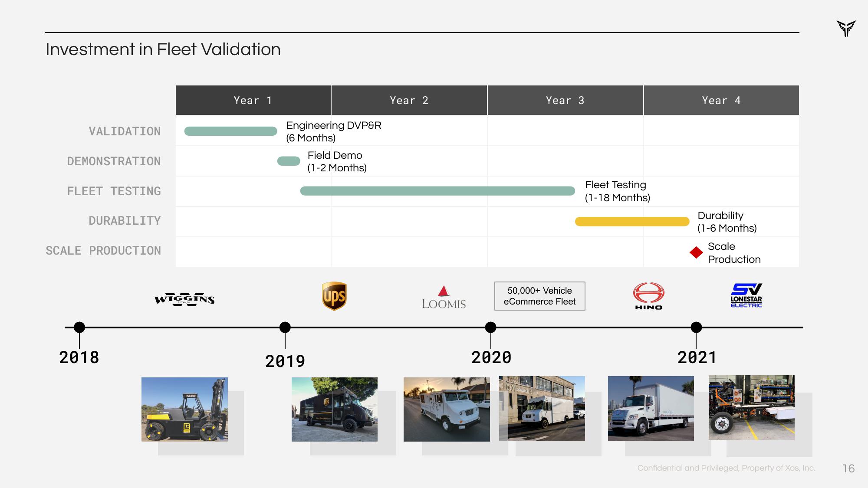Open the brown UPS truck photo
This screenshot has width=868, height=488.
pyautogui.click(x=335, y=409)
